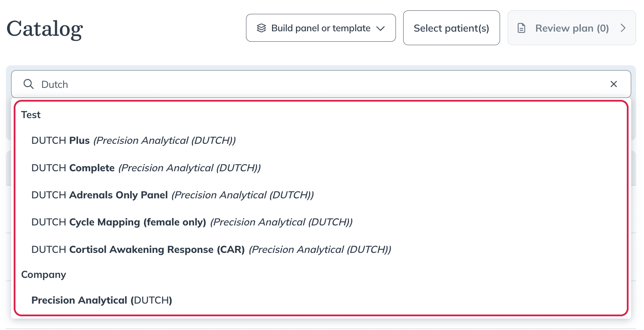Click the layers icon on Build panel button

click(x=261, y=28)
